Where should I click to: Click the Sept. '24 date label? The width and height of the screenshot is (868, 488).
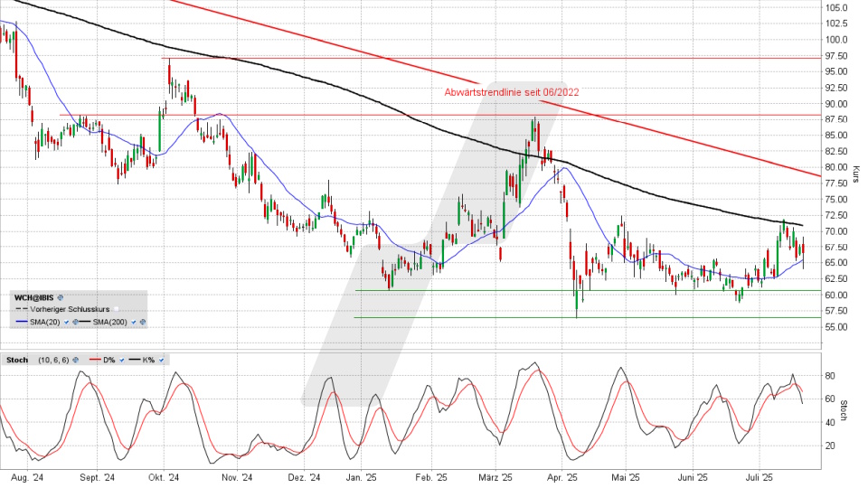[x=97, y=477]
